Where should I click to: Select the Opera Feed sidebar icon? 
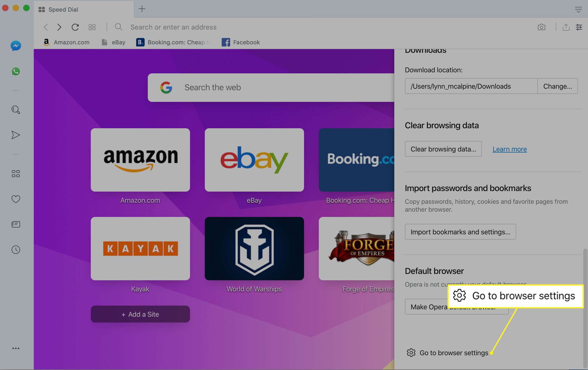[x=15, y=224]
